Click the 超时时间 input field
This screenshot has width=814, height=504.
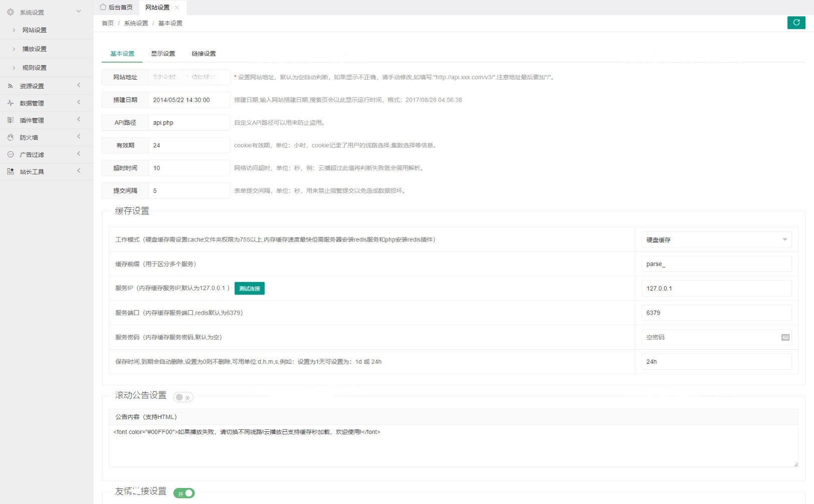point(189,168)
